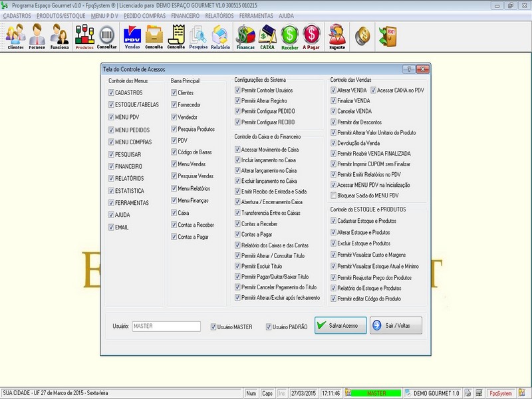Open the MENU P D V menu
532x399 pixels.
coord(104,16)
